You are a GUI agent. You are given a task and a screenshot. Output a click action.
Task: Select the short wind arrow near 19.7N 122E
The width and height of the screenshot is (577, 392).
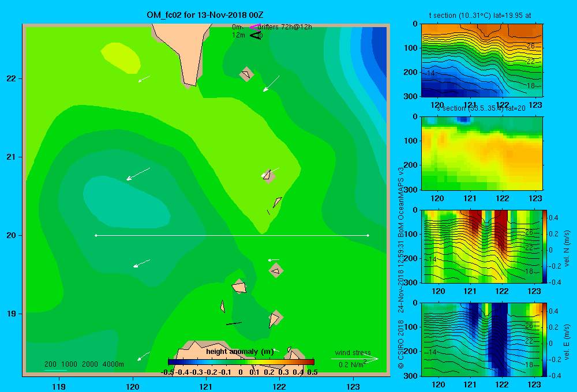[x=273, y=260]
